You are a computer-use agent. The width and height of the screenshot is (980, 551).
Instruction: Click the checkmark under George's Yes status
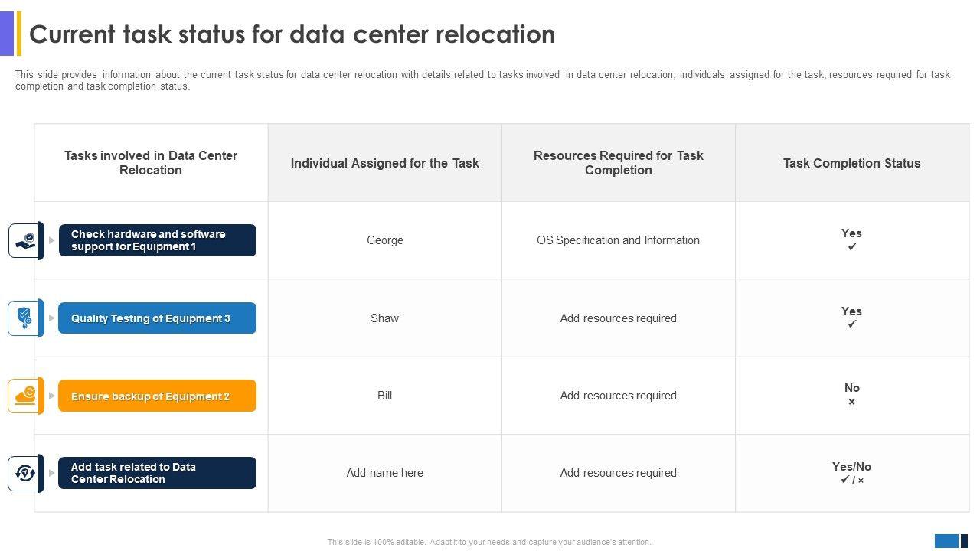(x=851, y=247)
